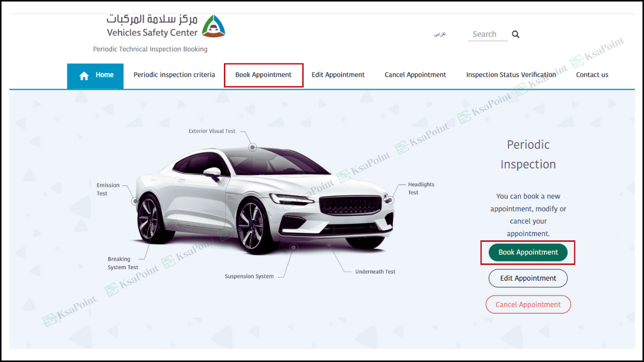Open Inspection Status Verification page
This screenshot has height=362, width=644.
(511, 75)
